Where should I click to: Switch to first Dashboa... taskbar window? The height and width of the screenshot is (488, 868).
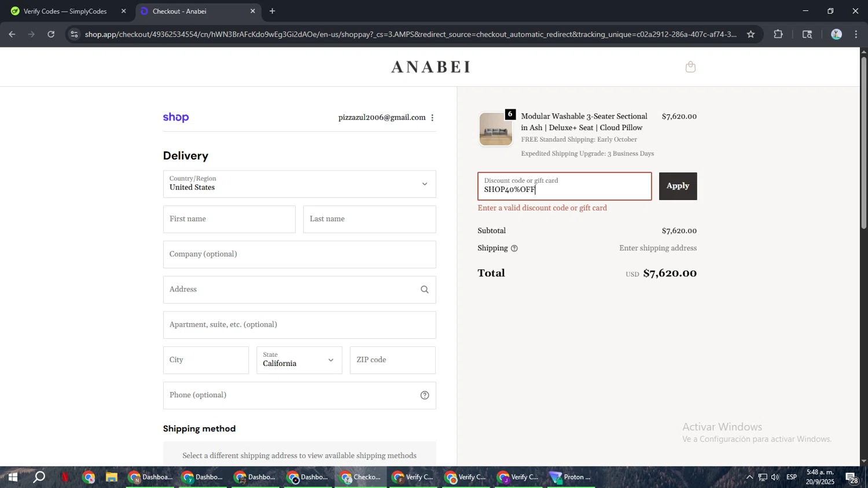pos(150,478)
